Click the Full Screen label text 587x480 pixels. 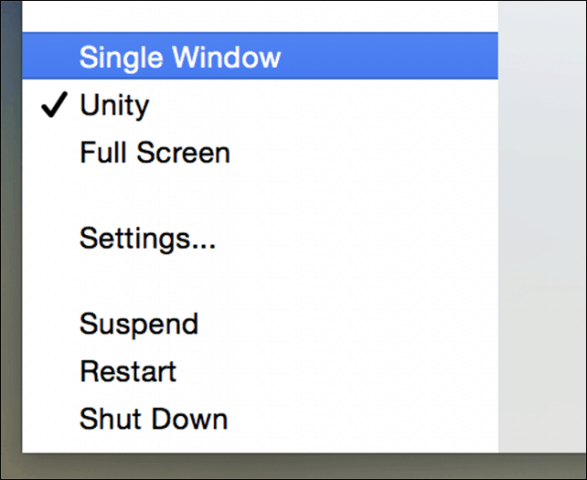[155, 153]
